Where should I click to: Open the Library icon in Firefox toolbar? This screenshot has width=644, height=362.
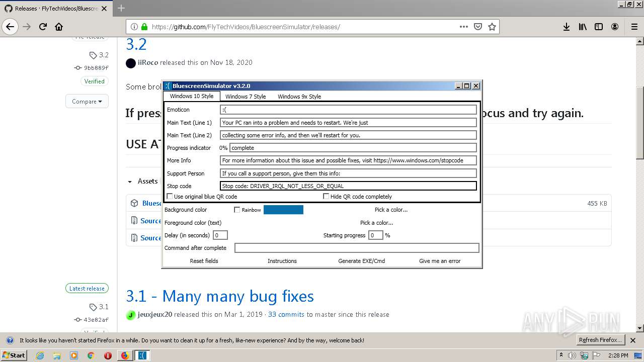[583, 27]
